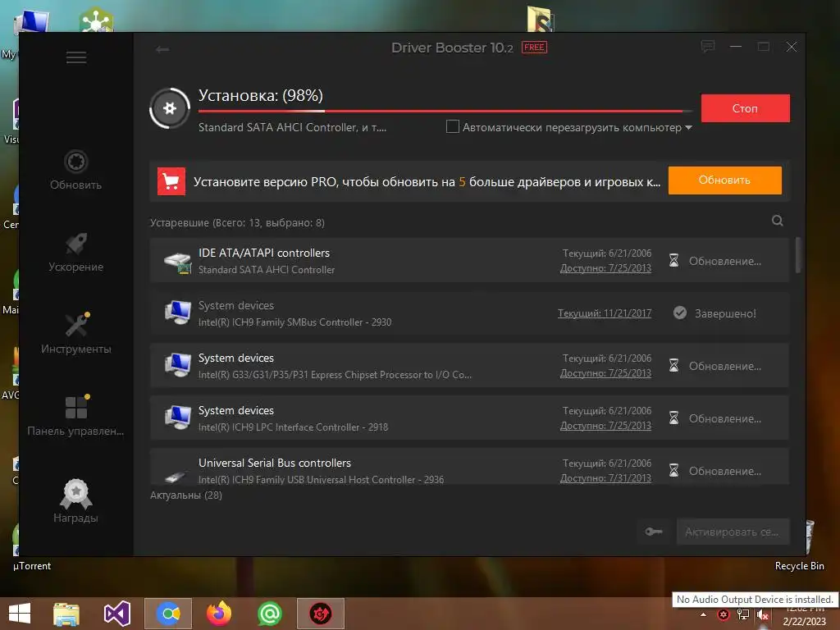The image size is (840, 630).
Task: Open available date link 7/25/2013 for IDE ATA/ATAPI
Action: coord(605,268)
